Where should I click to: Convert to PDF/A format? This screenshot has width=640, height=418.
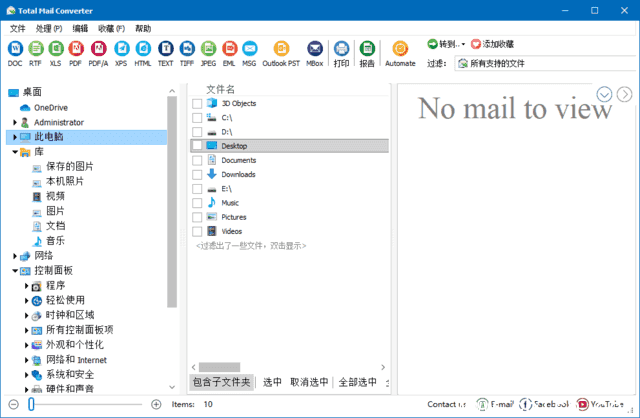(98, 53)
